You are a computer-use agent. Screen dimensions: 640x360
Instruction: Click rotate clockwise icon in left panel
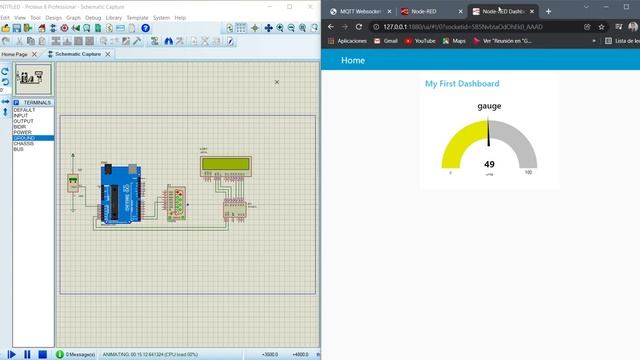[x=5, y=71]
